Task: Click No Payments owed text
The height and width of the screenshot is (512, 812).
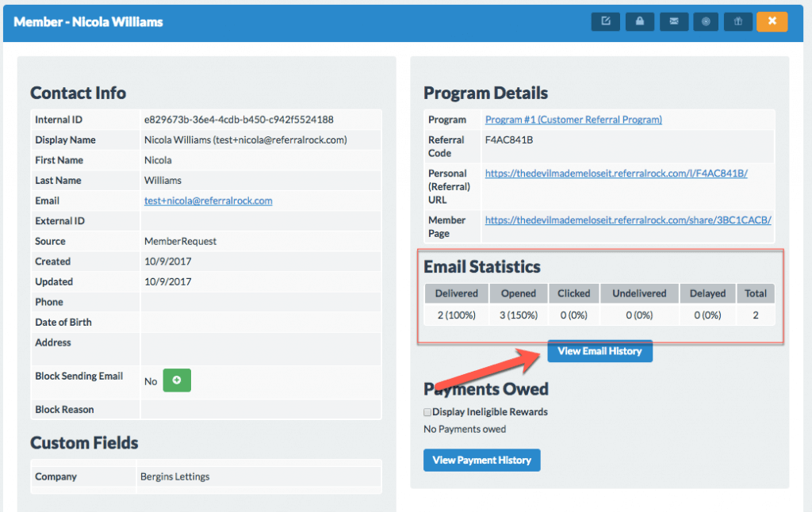Action: (x=465, y=429)
